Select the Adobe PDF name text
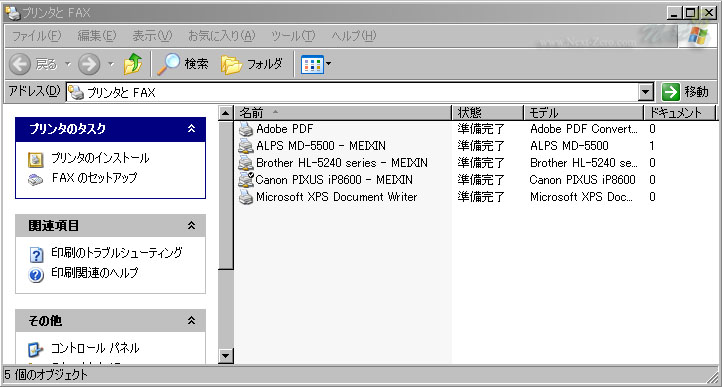Screen dimensions: 722x387 point(285,129)
